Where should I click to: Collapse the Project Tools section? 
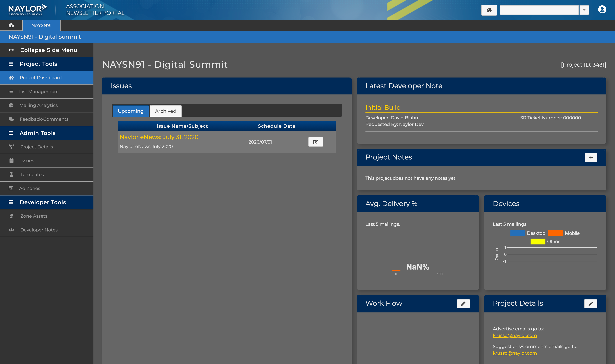coord(47,64)
